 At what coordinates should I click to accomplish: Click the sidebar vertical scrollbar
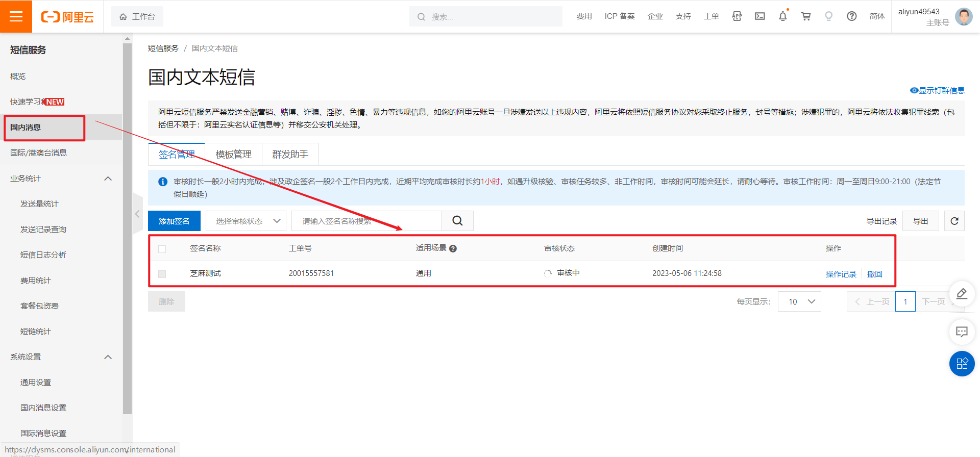point(127,230)
